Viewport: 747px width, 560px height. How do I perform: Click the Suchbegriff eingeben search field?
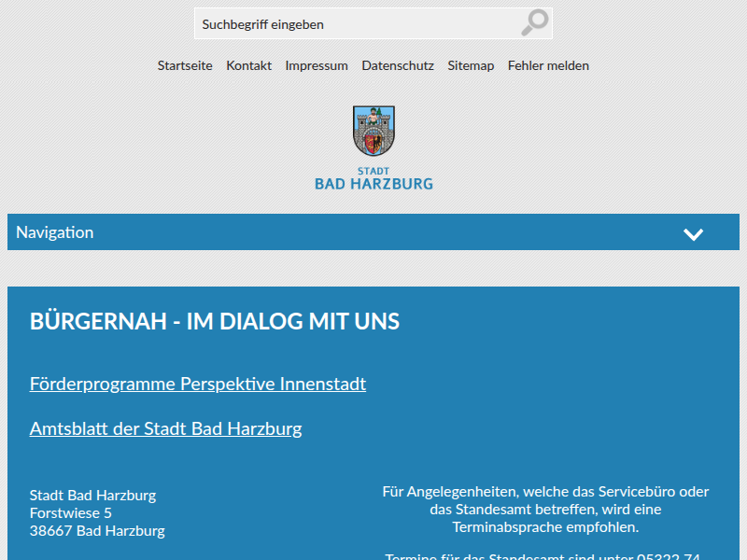tap(327, 23)
